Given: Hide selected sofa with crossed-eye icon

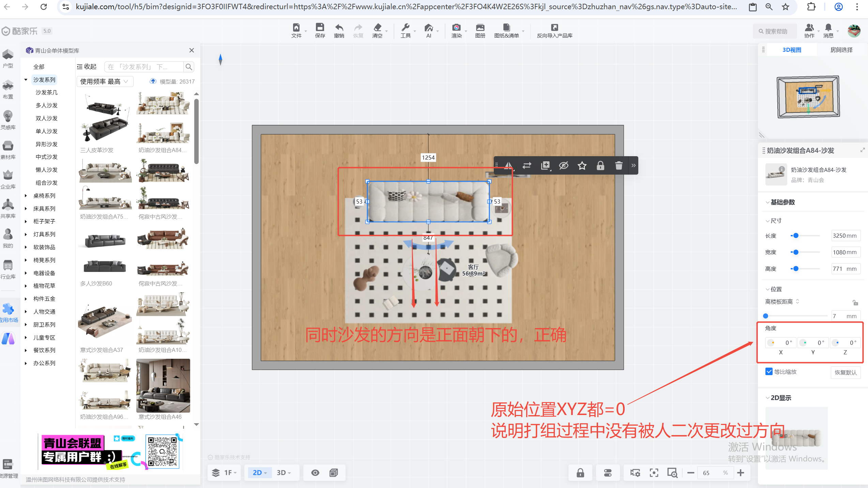Looking at the screenshot, I should coord(564,166).
